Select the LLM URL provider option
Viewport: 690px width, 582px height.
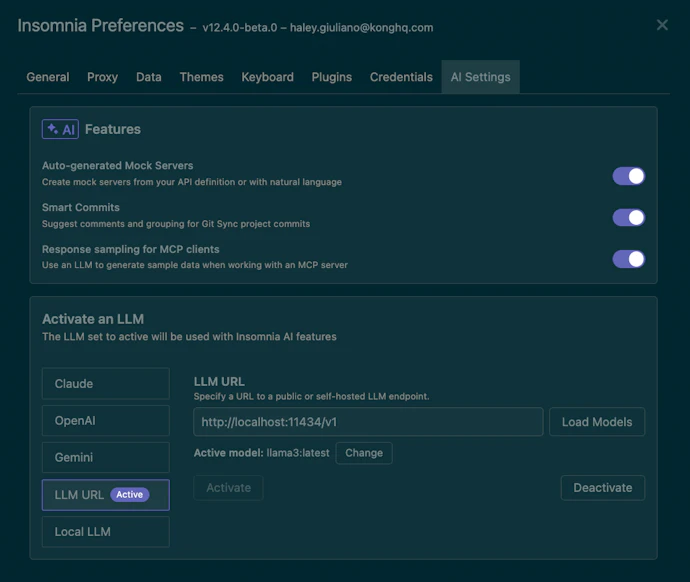click(106, 495)
